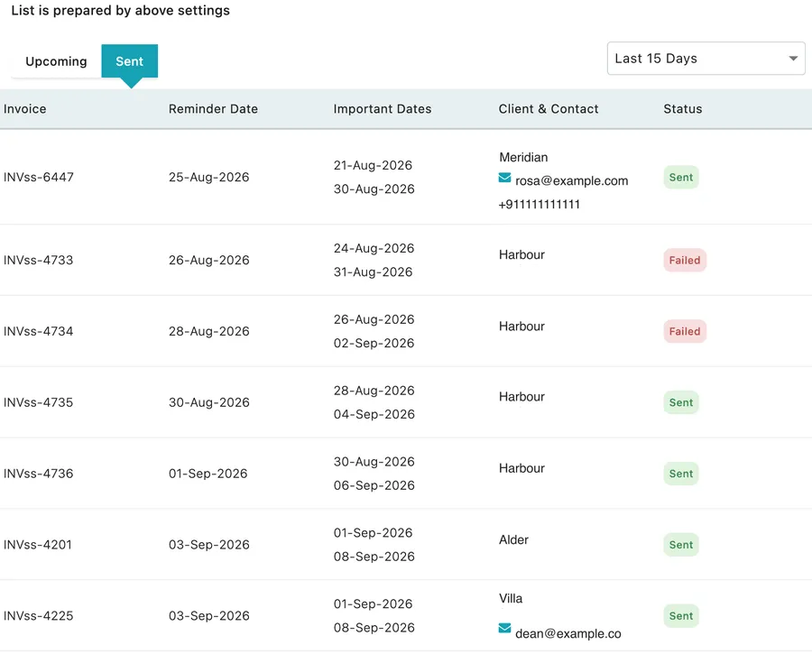
Task: Click the Failed status badge for INVss-4734
Action: [x=685, y=331]
